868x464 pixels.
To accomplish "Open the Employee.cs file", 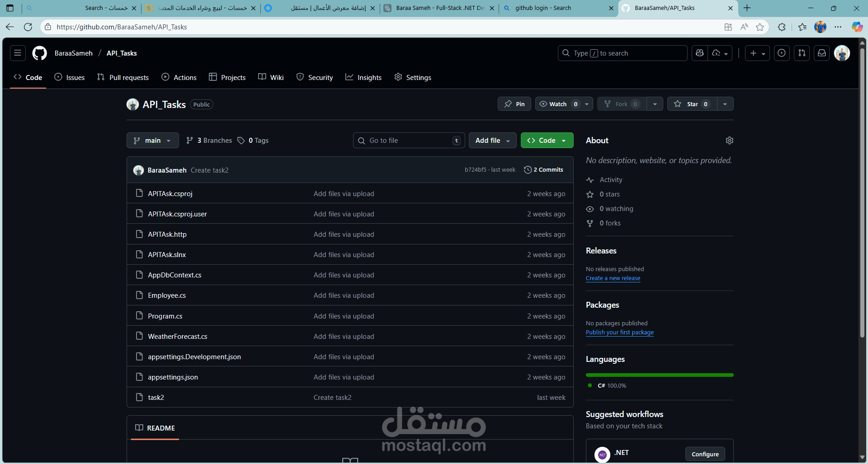I will [167, 295].
